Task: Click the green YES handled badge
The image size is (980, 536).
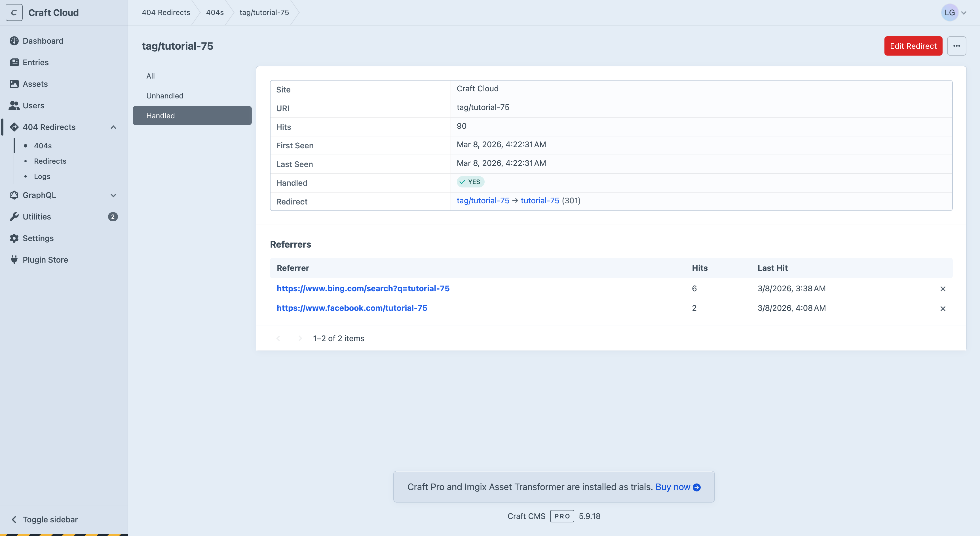Action: tap(470, 182)
